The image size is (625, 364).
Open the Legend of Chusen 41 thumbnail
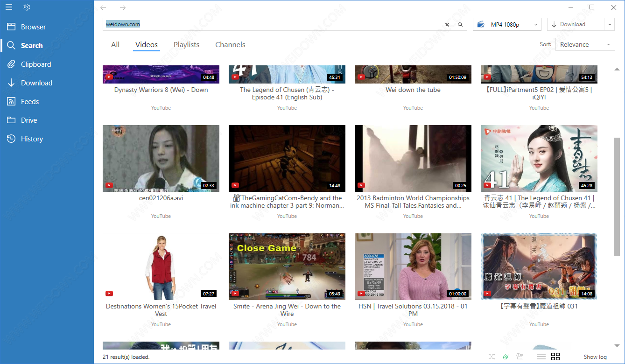coord(539,158)
